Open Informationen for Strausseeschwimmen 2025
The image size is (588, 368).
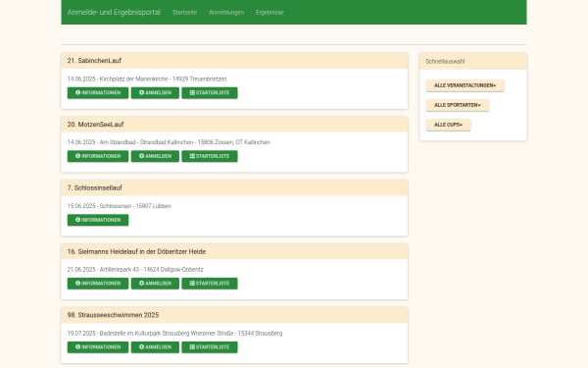(x=98, y=347)
